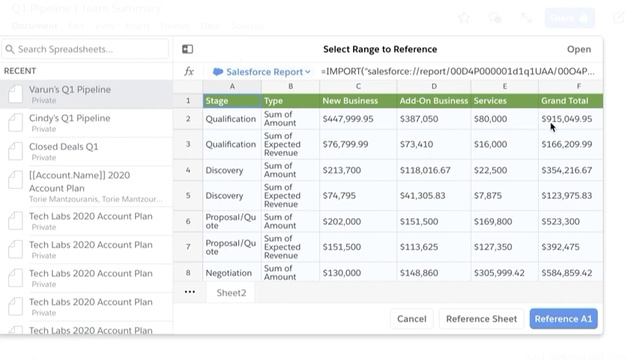Click cell with $80,000
This screenshot has height=360, width=640.
click(504, 119)
